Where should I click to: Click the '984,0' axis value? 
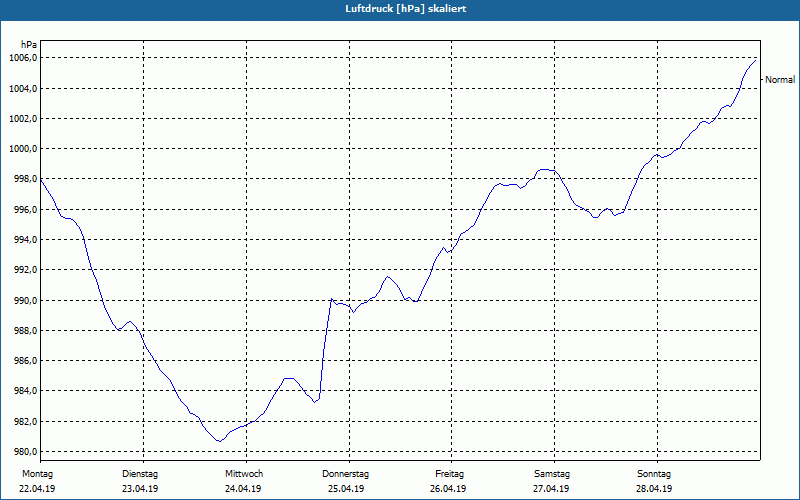point(25,391)
